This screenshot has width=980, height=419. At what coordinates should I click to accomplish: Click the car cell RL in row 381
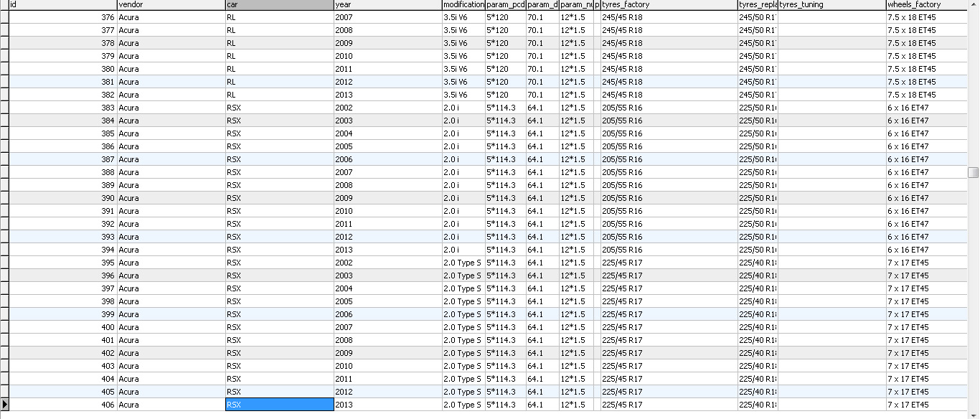279,82
